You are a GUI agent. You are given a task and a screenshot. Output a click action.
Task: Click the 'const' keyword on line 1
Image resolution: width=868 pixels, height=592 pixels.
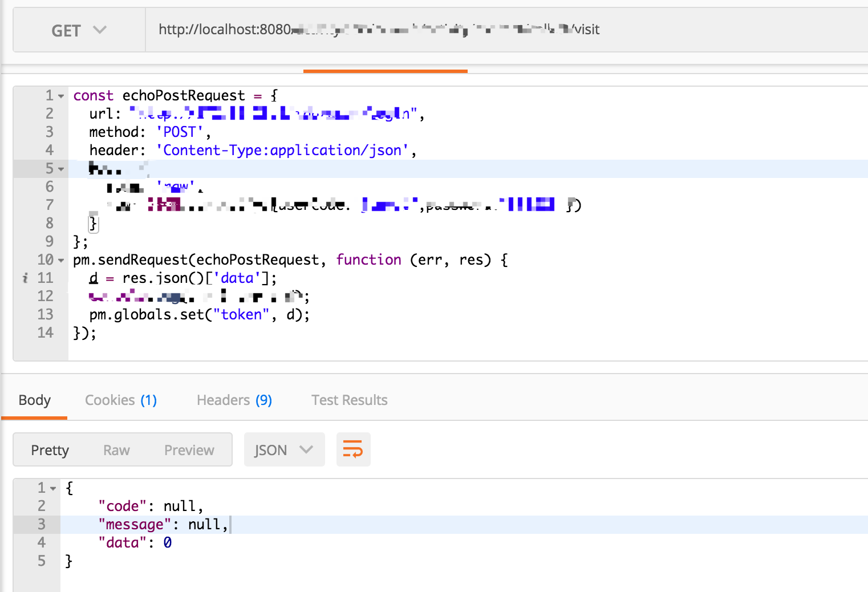pyautogui.click(x=94, y=95)
